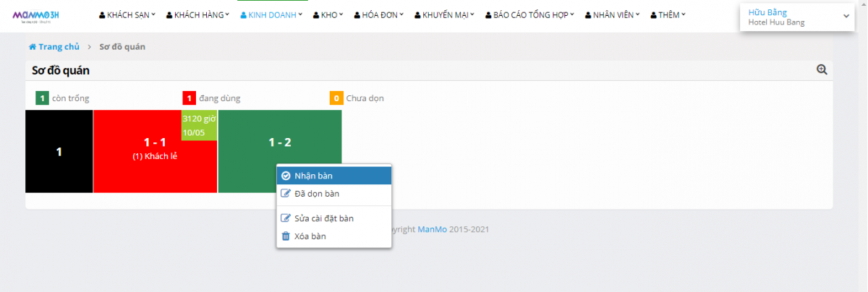Click the home icon in the breadcrumb

[33, 47]
